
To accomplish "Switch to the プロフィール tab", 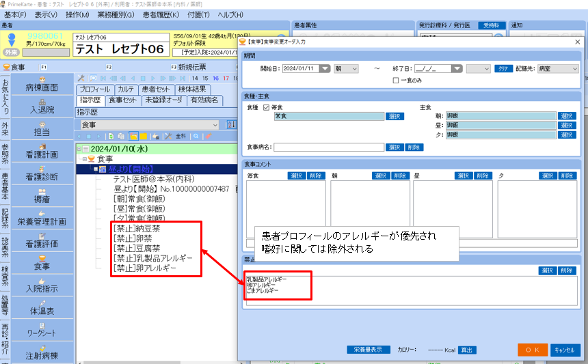I will click(x=95, y=89).
